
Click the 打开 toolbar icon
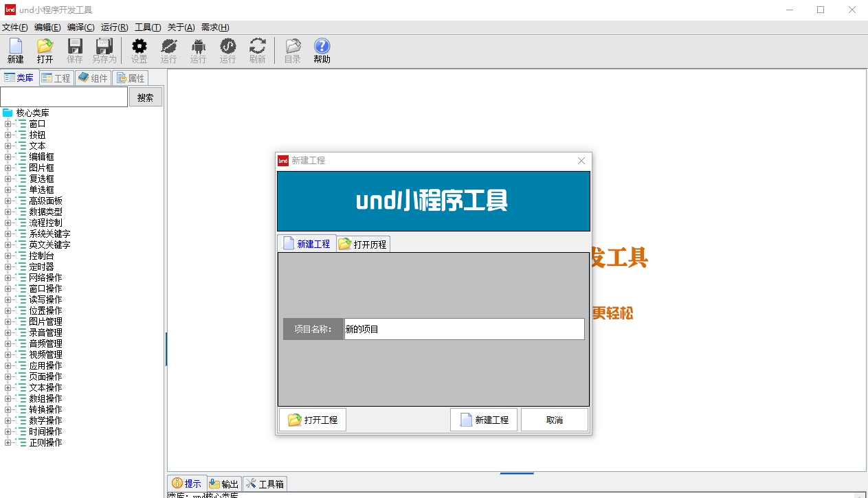pyautogui.click(x=44, y=50)
